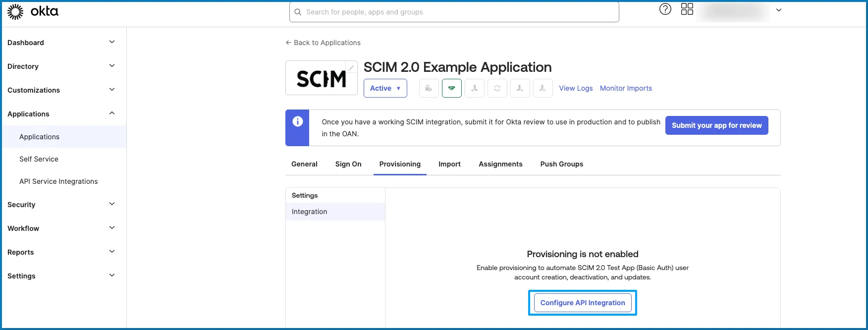Click the user with checkmark icon
The width and height of the screenshot is (868, 330).
coord(542,88)
